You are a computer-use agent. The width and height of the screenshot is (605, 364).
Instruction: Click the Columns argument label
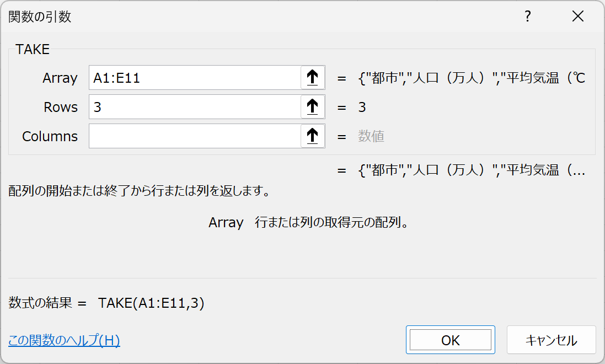click(50, 136)
